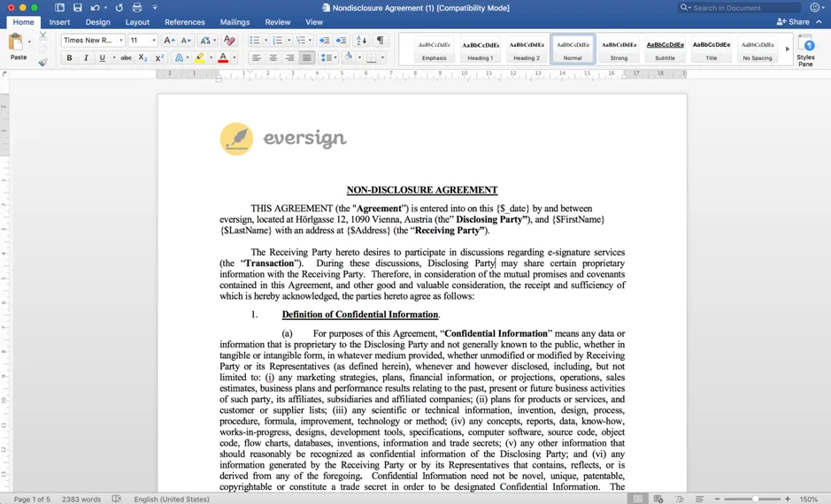Open the font name dropdown
This screenshot has height=504, width=831.
tap(121, 41)
